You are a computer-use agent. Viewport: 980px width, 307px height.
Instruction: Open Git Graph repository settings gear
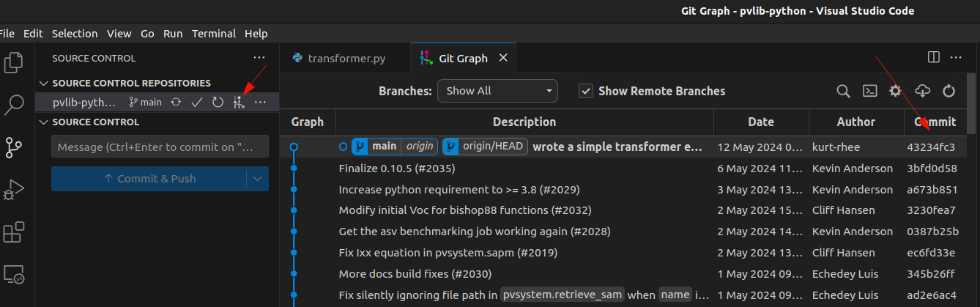(x=895, y=91)
